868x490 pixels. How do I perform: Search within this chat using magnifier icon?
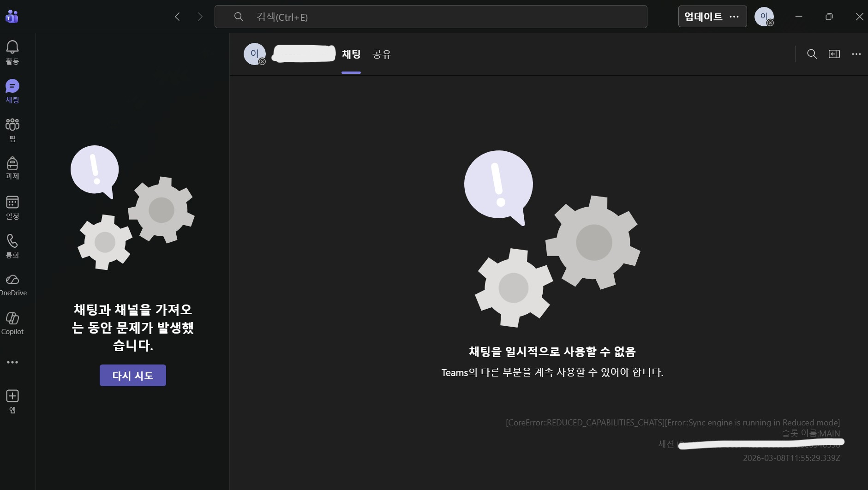pos(812,54)
